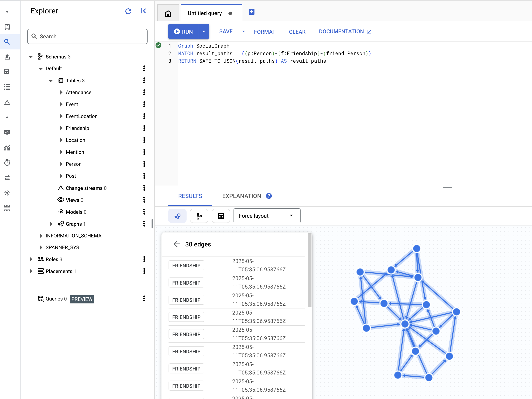Viewport: 532px width, 399px height.
Task: Run the current query
Action: pos(184,31)
